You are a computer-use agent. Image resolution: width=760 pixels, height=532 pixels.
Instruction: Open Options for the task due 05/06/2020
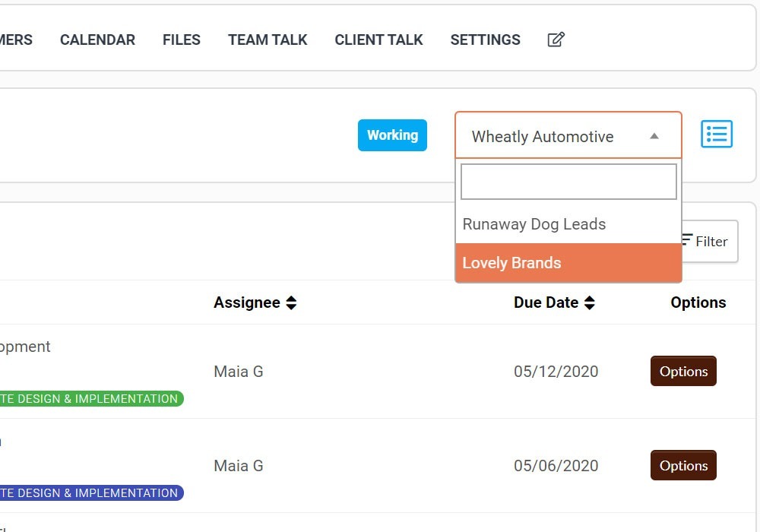pyautogui.click(x=682, y=466)
